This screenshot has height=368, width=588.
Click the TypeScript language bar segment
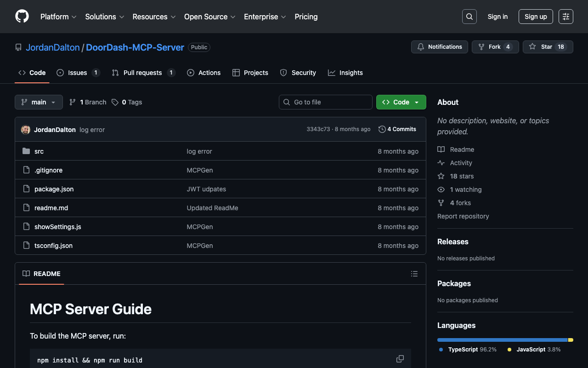pos(502,340)
